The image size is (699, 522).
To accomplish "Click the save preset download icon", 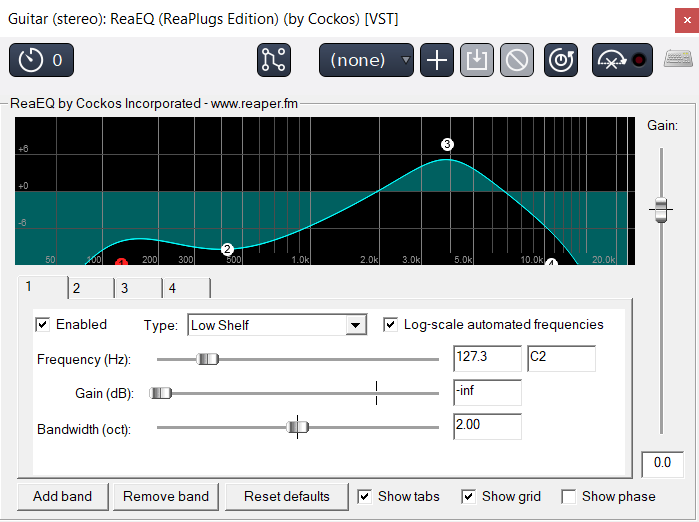I will tap(477, 60).
